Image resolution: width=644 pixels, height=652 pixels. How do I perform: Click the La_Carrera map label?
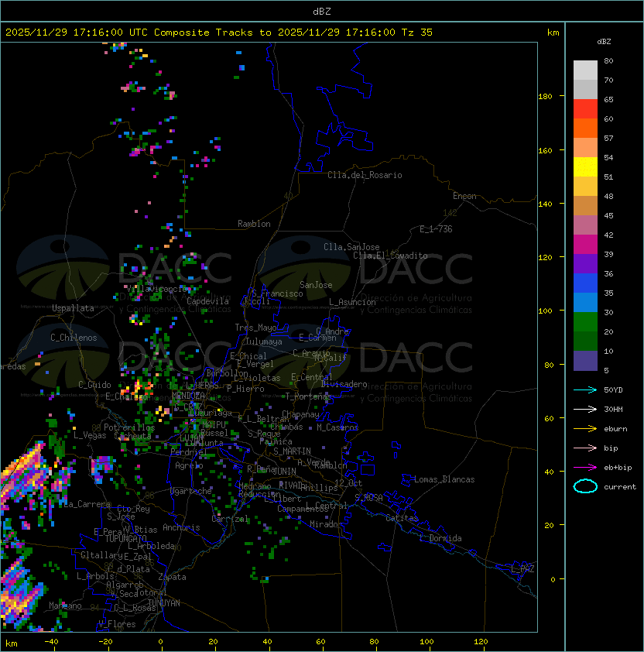pyautogui.click(x=87, y=504)
